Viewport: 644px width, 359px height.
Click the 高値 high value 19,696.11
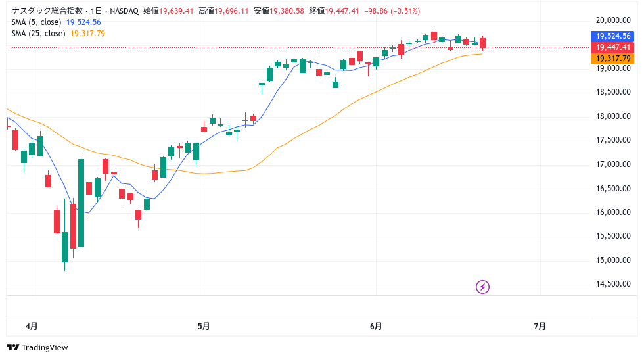(x=231, y=11)
